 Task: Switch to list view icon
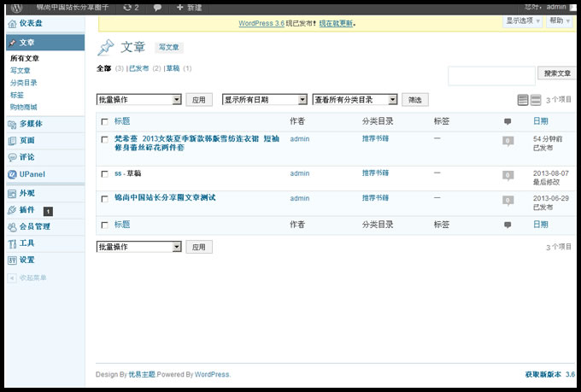point(523,101)
